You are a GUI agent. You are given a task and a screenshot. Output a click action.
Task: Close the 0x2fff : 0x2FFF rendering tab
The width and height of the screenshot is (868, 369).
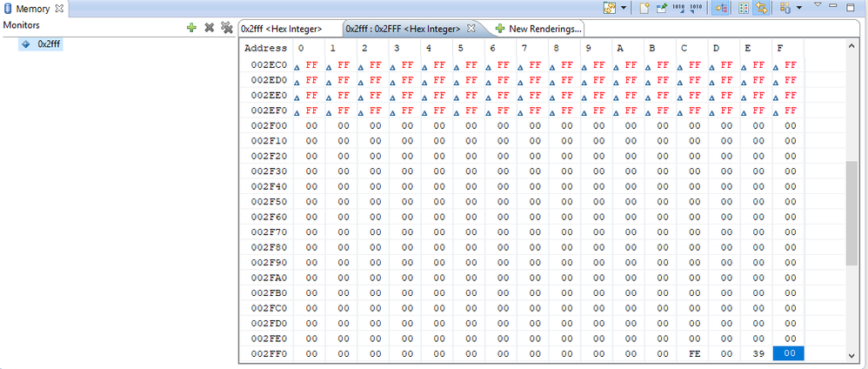[471, 28]
